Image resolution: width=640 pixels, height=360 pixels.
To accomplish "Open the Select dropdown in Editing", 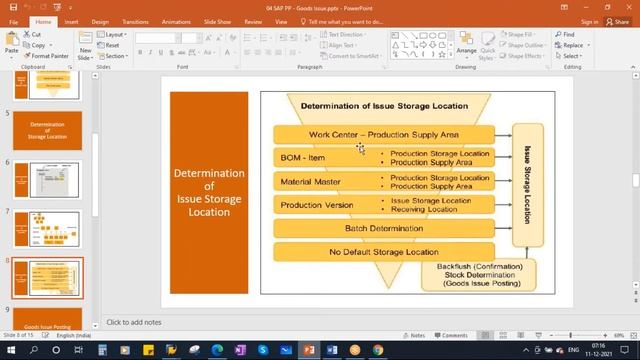I will point(569,56).
